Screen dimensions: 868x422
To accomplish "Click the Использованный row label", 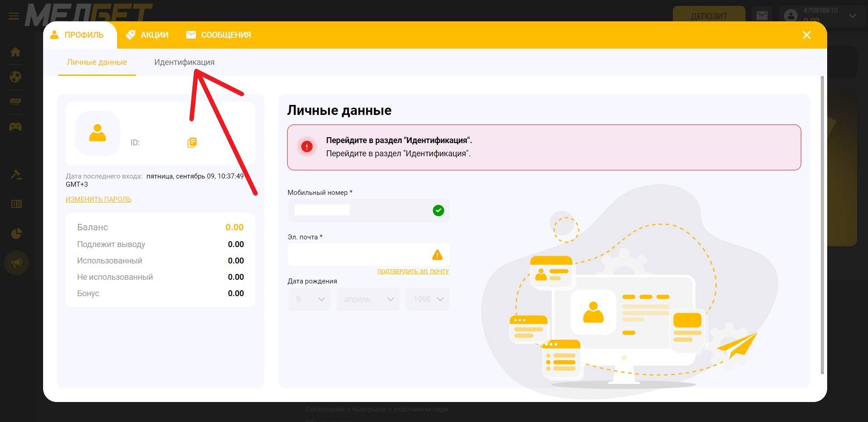I will (109, 261).
